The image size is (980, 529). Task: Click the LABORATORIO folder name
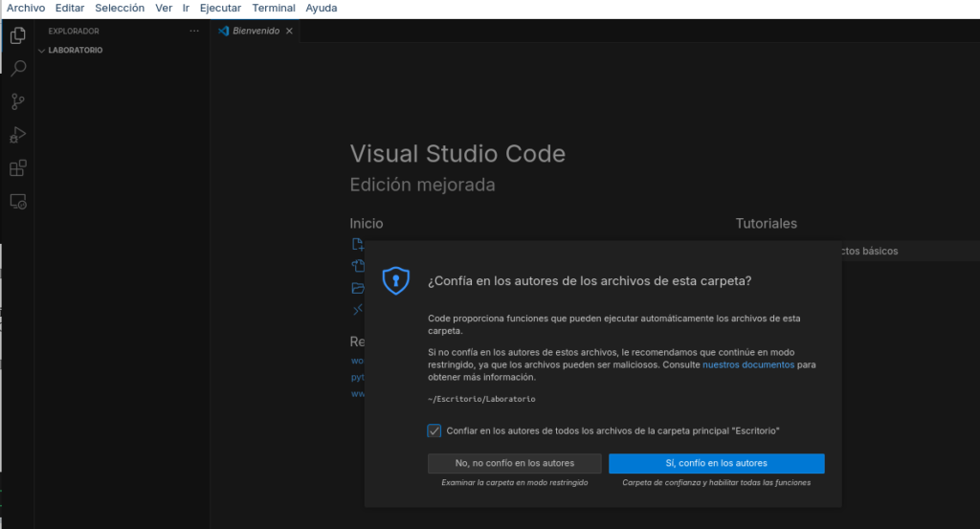(75, 51)
